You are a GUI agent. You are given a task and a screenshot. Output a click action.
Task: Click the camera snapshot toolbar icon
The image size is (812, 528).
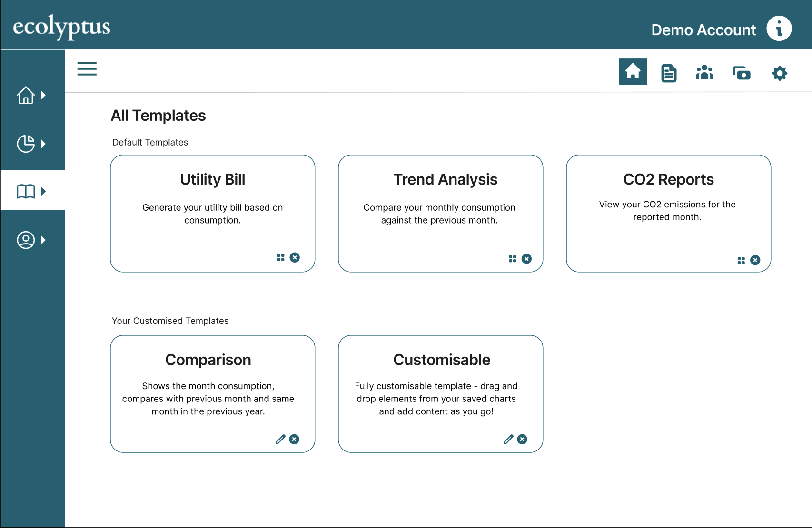tap(741, 73)
